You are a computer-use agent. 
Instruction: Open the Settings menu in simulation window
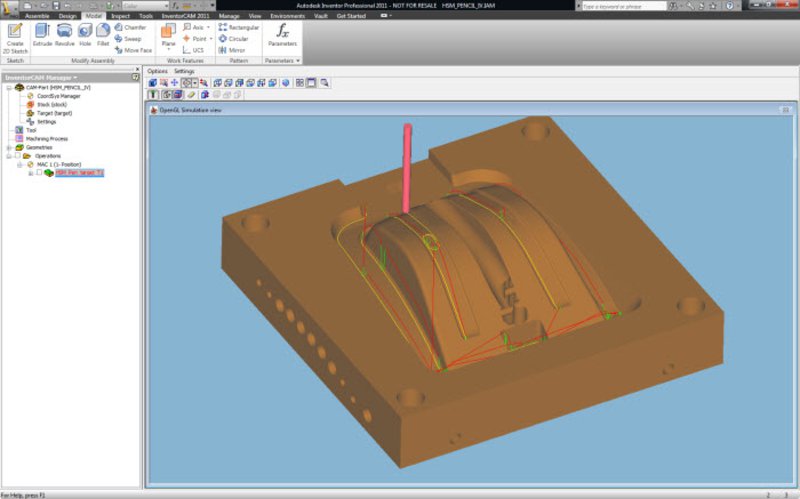(x=184, y=71)
